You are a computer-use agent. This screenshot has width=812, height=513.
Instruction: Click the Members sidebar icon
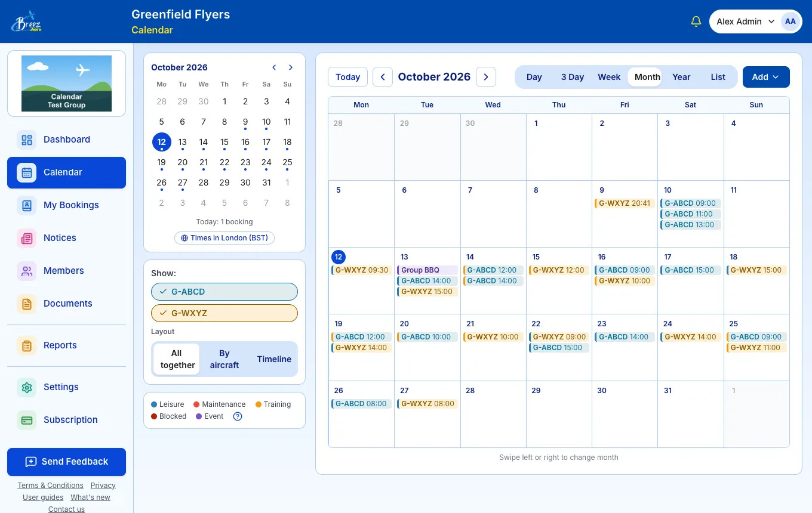[27, 271]
